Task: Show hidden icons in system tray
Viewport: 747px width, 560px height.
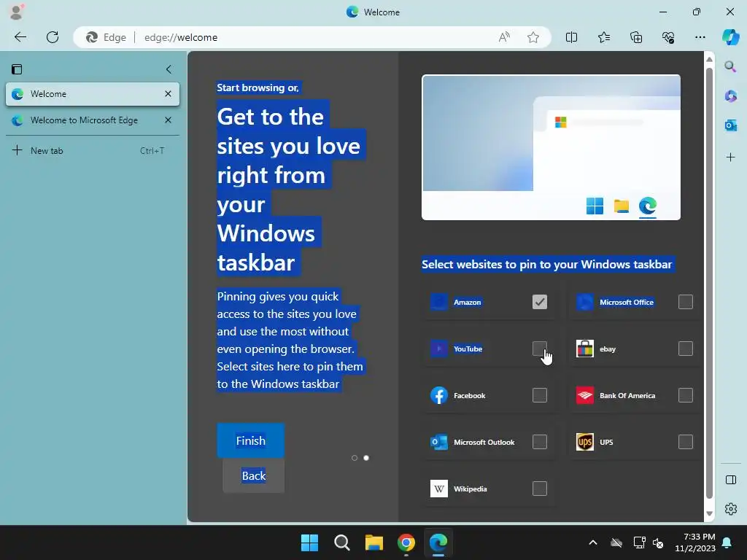Action: (x=593, y=542)
